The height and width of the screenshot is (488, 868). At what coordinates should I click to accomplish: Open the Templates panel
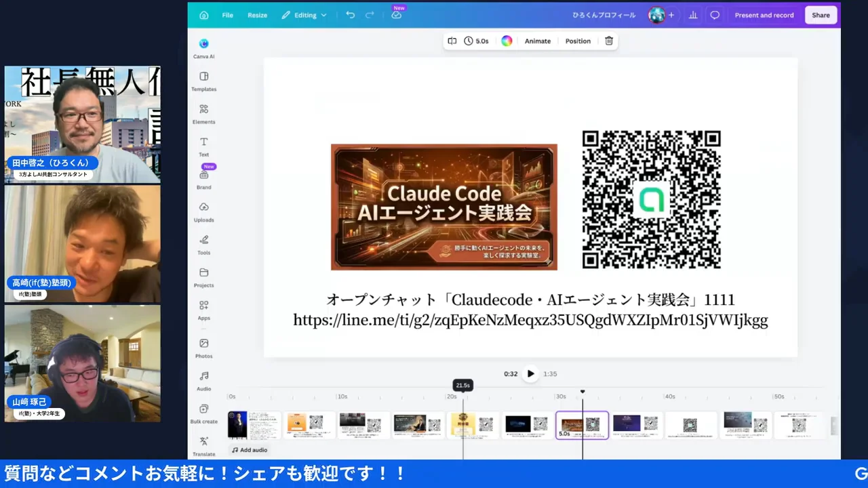(x=203, y=81)
